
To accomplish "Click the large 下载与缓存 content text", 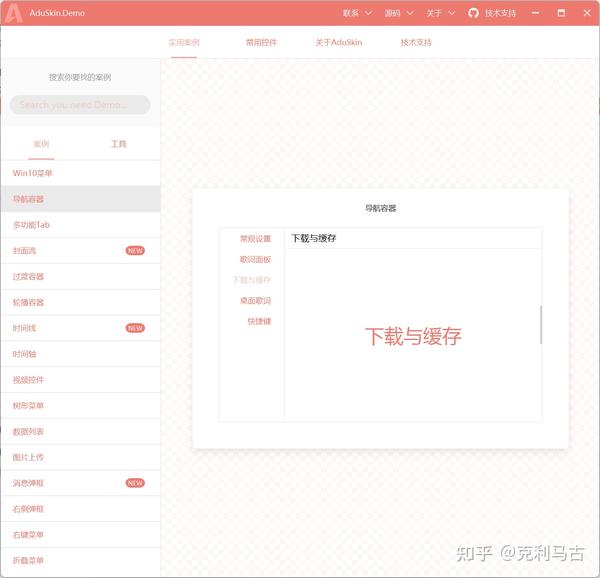I will [413, 336].
